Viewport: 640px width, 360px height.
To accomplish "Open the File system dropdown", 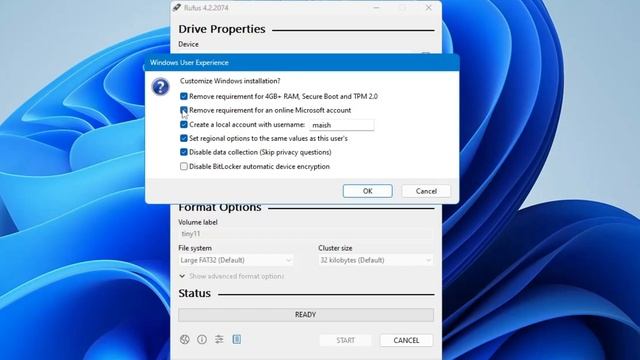I will pyautogui.click(x=236, y=260).
